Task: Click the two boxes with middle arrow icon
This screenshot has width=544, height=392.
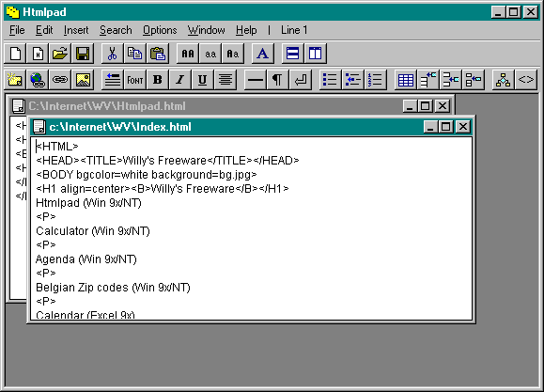Action: pos(451,80)
